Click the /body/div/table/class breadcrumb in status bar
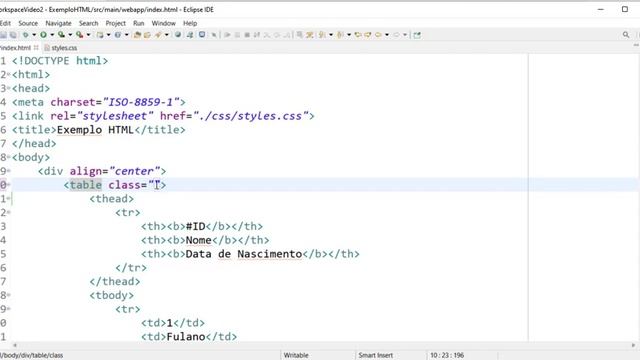The width and height of the screenshot is (640, 360). point(31,355)
